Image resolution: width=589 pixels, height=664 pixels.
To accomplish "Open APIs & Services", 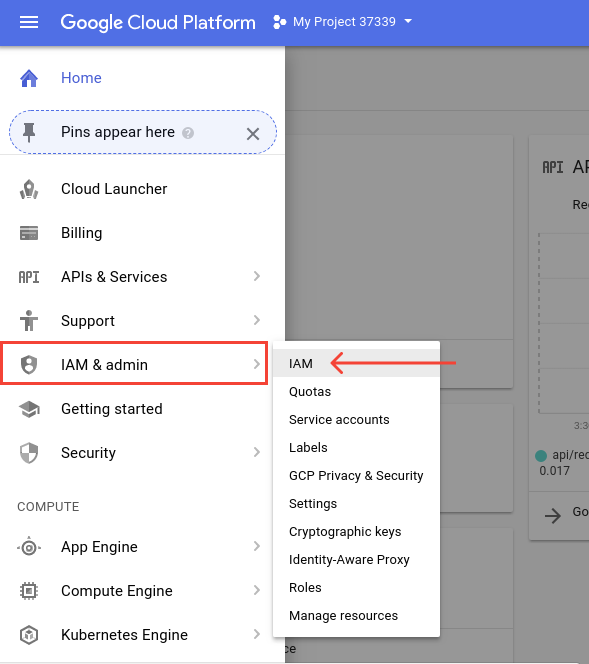I will coord(114,277).
